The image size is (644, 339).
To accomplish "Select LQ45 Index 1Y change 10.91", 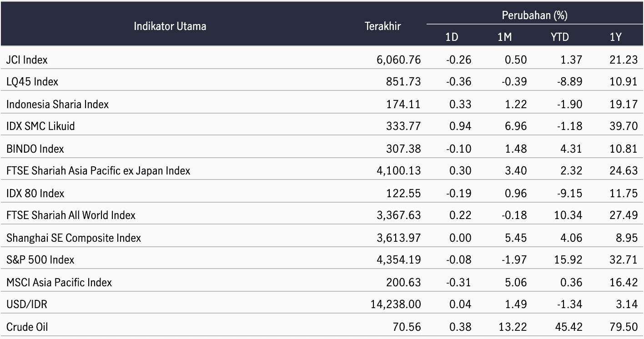I will (x=624, y=82).
